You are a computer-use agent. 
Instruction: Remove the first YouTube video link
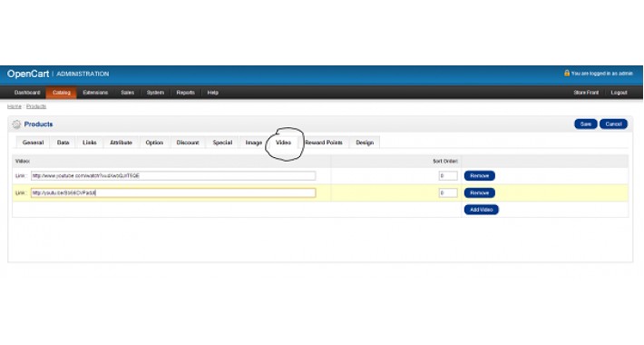tap(479, 176)
